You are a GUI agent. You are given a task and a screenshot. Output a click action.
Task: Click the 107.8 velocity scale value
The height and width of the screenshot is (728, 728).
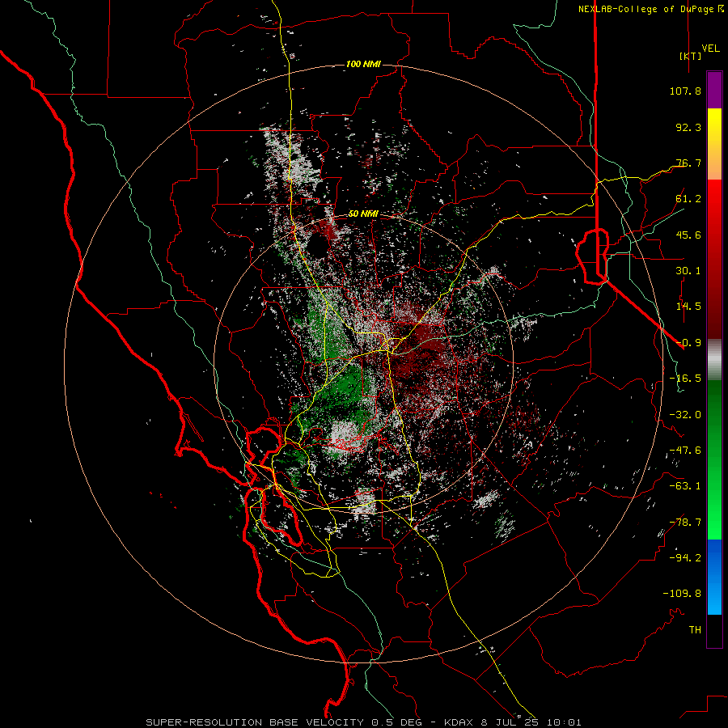(685, 91)
